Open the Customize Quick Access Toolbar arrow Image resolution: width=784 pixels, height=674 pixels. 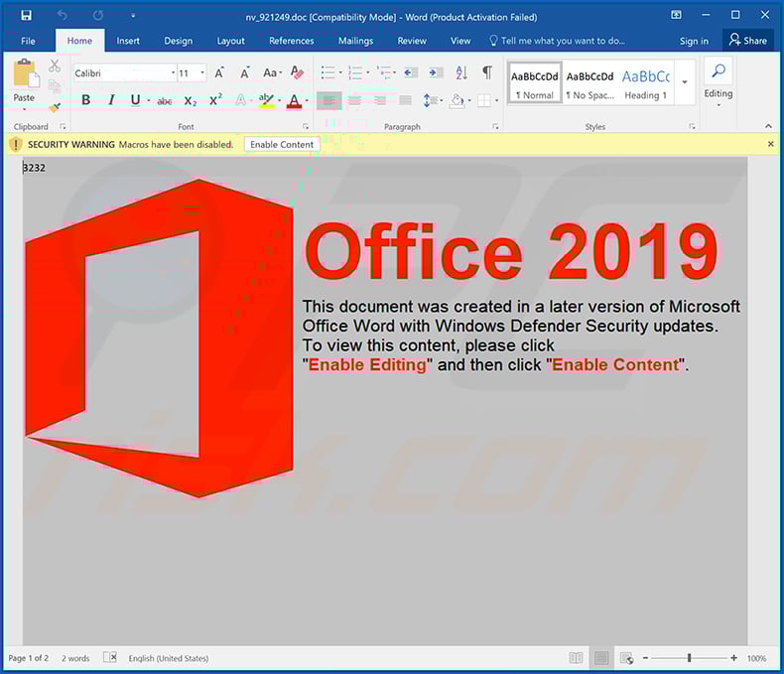pos(133,16)
